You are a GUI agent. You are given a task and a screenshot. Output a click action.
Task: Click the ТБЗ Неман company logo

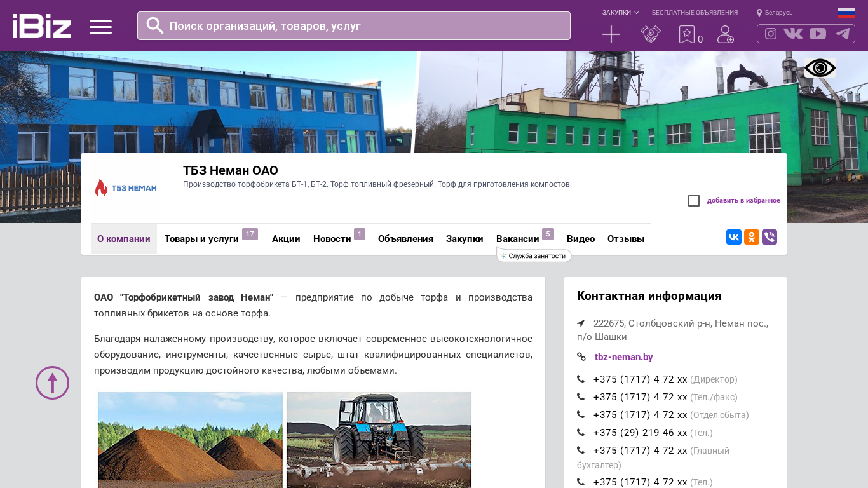tap(126, 188)
